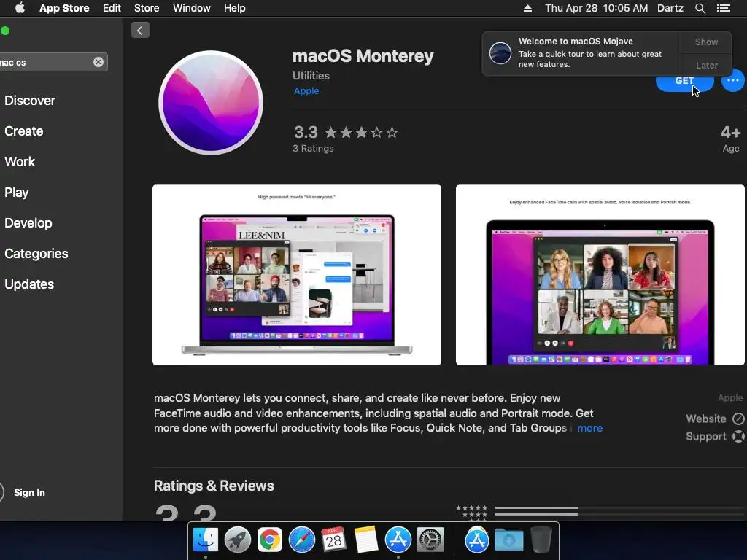Click the Utilities category label
The height and width of the screenshot is (560, 747).
(x=311, y=76)
